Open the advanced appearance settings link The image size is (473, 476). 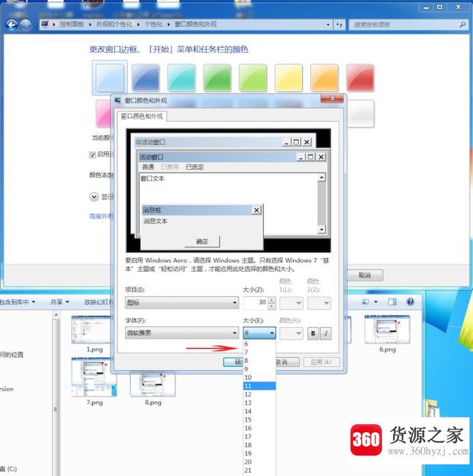point(100,216)
